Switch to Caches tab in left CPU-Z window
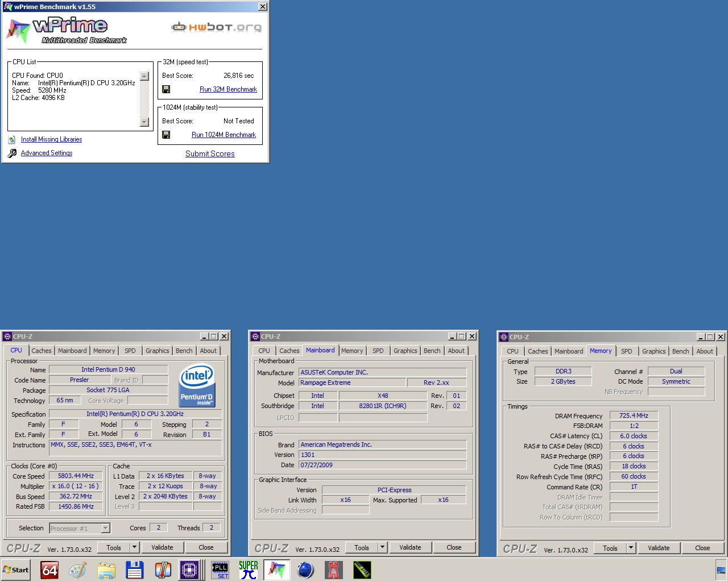This screenshot has width=728, height=582. [x=42, y=351]
